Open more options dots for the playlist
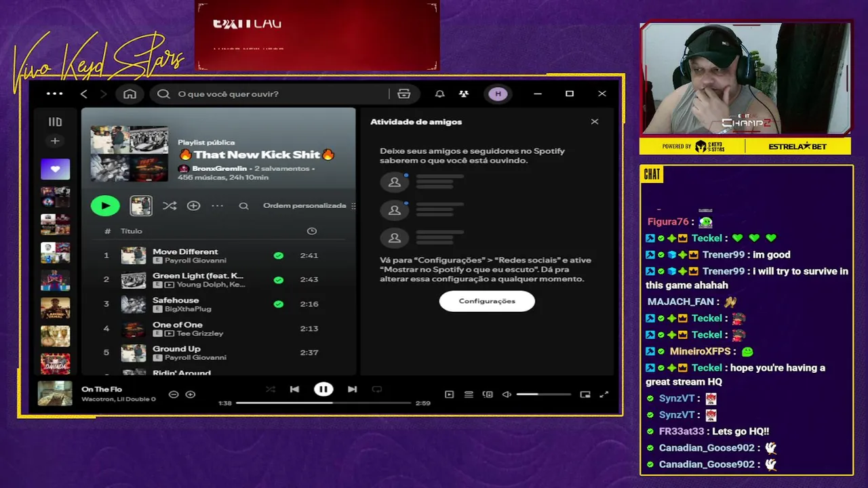 [217, 205]
